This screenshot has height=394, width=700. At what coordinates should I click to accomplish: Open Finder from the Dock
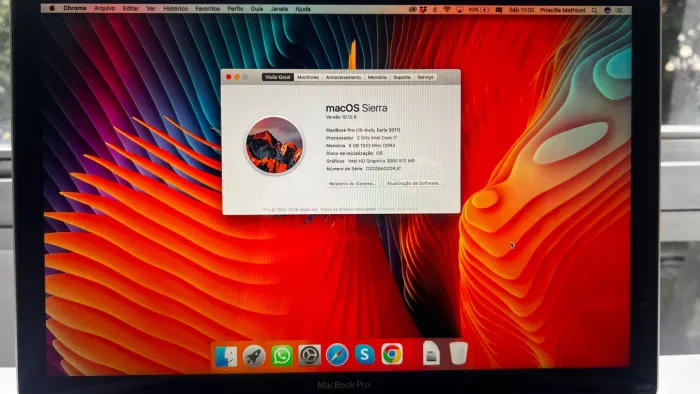226,356
